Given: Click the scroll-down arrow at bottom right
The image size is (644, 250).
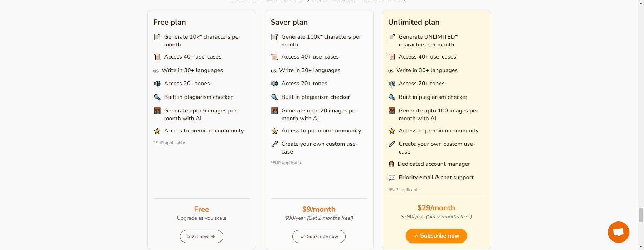Looking at the screenshot, I should pyautogui.click(x=640, y=246).
